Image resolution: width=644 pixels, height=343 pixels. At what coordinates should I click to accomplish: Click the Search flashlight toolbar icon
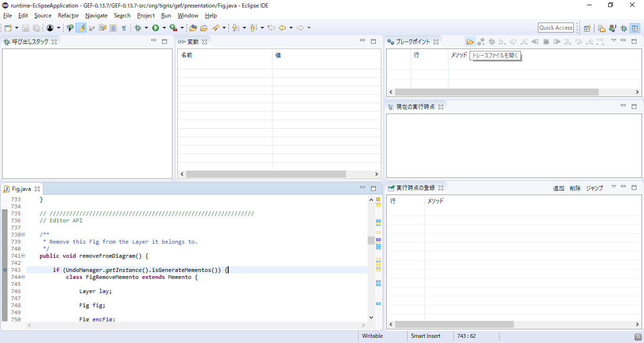(215, 28)
